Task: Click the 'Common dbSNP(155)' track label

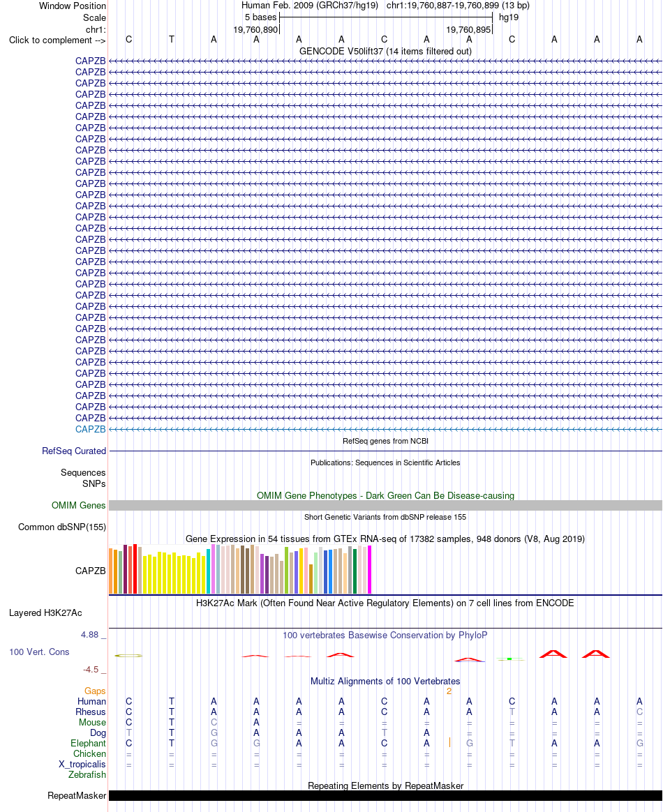Action: pos(62,527)
